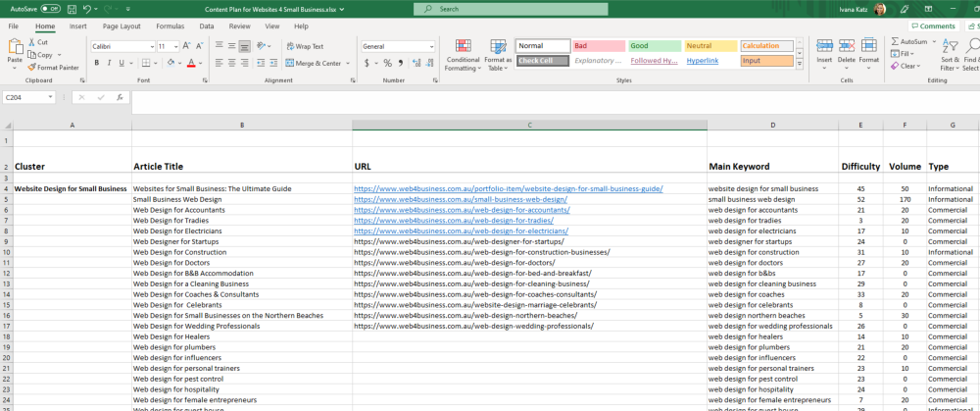Expand the General number format dropdown
Viewport: 980px width, 411px height.
click(431, 46)
